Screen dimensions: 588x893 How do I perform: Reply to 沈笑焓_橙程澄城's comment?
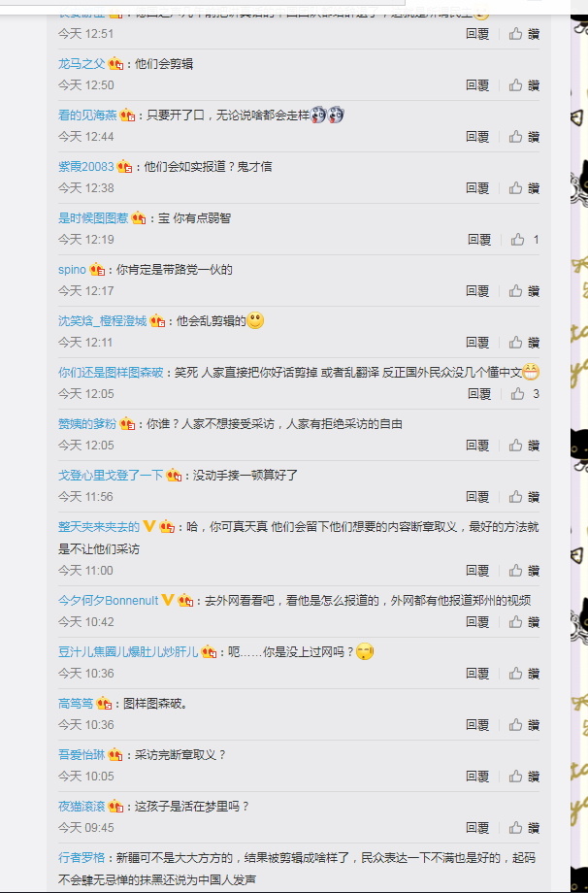pos(477,343)
